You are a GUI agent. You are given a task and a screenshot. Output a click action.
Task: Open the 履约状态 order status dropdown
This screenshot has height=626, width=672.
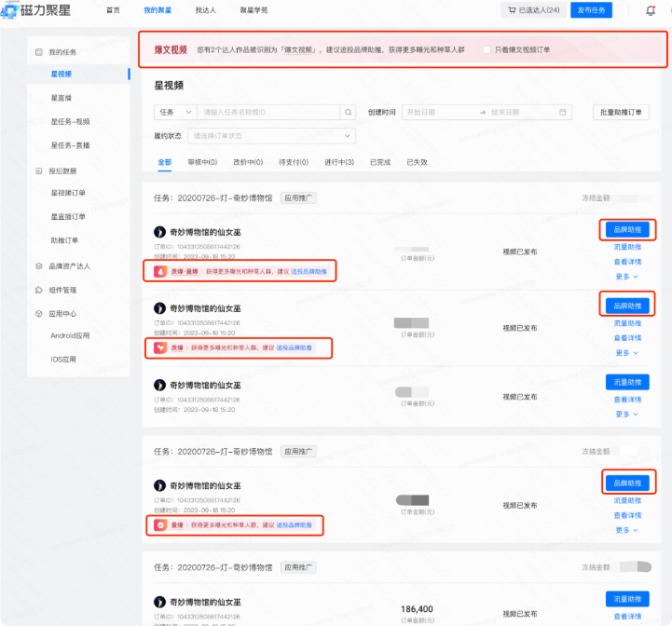270,135
